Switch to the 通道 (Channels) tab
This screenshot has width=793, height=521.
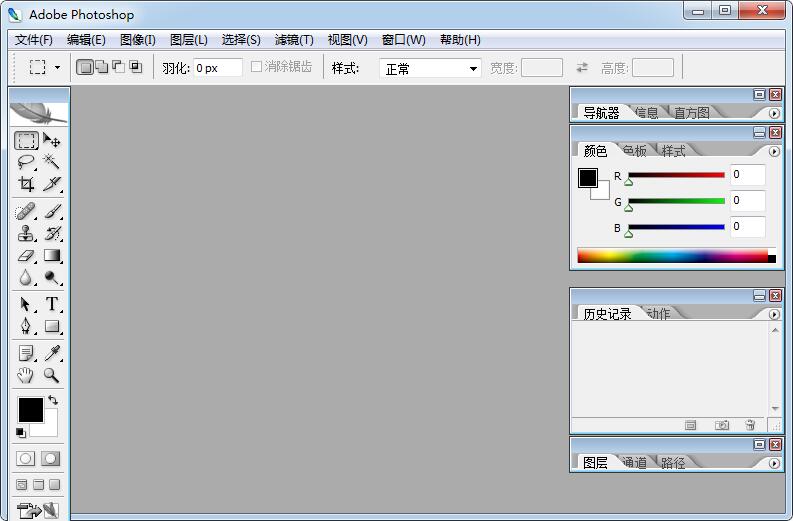(634, 463)
